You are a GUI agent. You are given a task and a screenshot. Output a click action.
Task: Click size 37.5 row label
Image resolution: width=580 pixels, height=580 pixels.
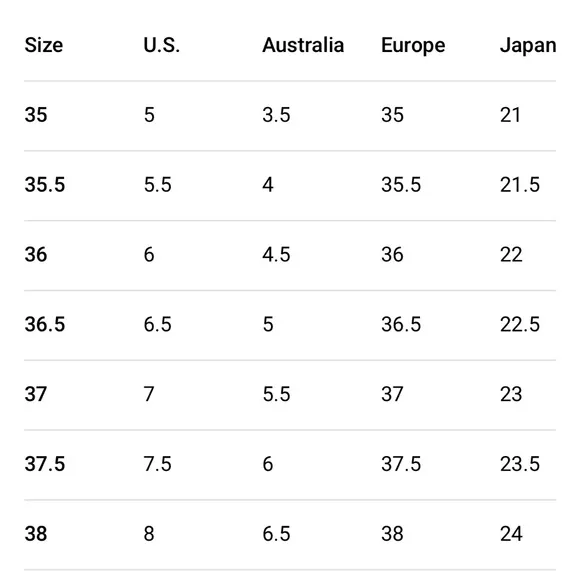pyautogui.click(x=45, y=464)
